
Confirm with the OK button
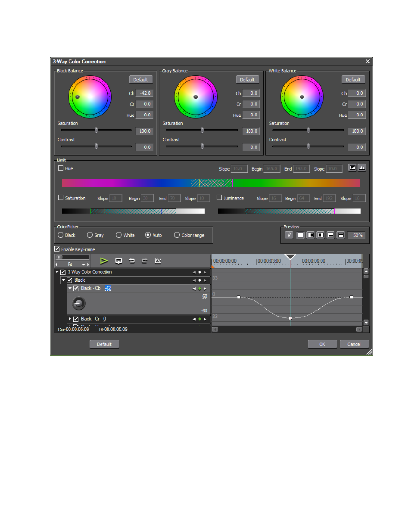(x=322, y=344)
